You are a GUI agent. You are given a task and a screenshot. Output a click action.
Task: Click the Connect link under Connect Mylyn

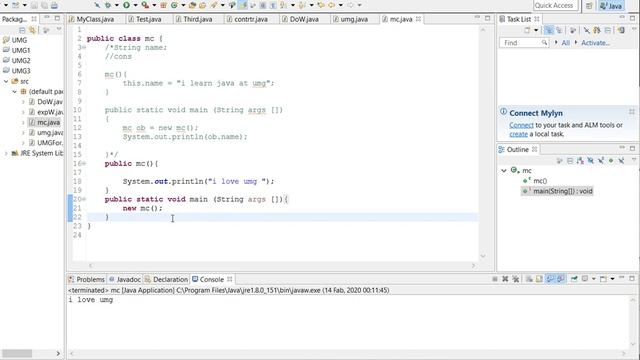521,125
